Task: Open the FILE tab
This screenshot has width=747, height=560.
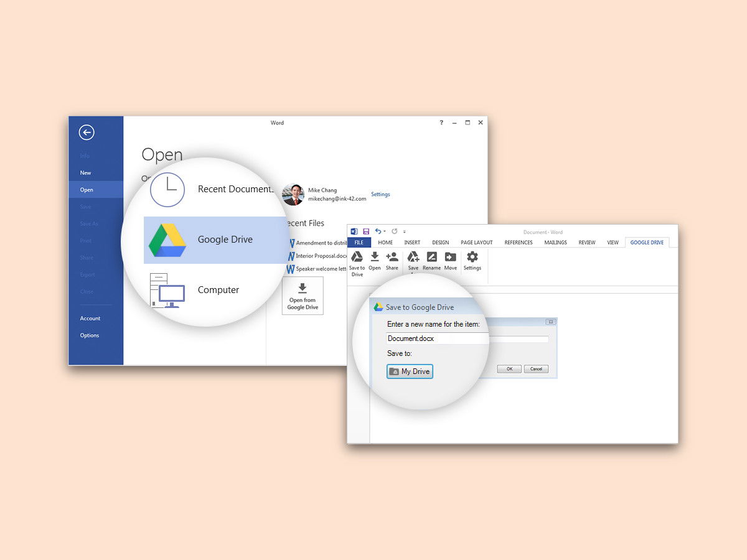Action: [359, 243]
